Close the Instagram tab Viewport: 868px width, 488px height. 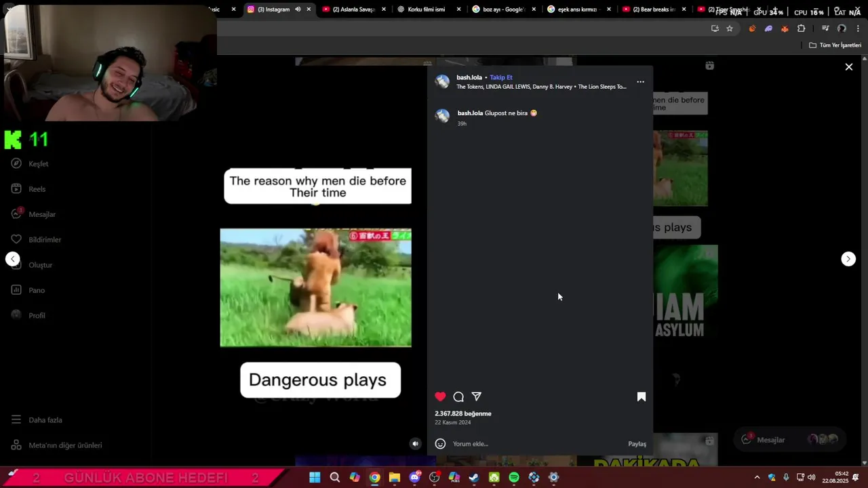coord(309,9)
